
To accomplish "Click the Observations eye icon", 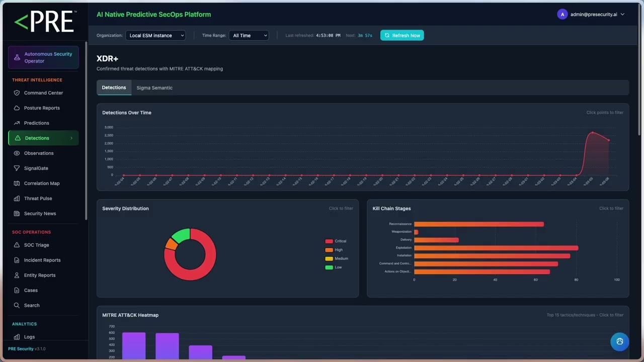I will 17,153.
